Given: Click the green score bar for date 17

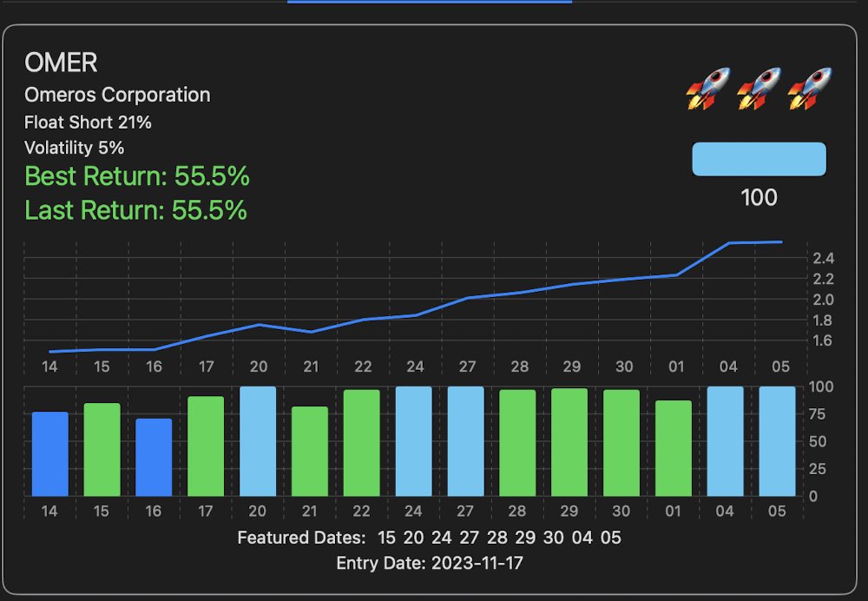Looking at the screenshot, I should point(206,446).
